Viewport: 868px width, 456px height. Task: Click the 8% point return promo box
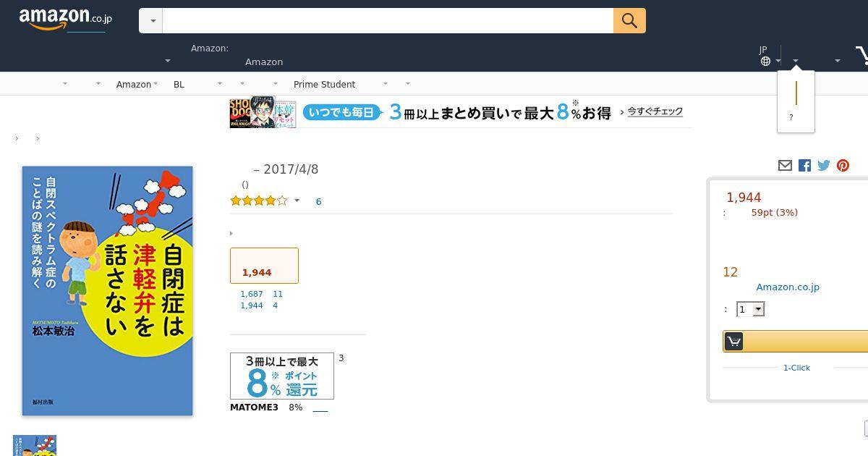282,376
